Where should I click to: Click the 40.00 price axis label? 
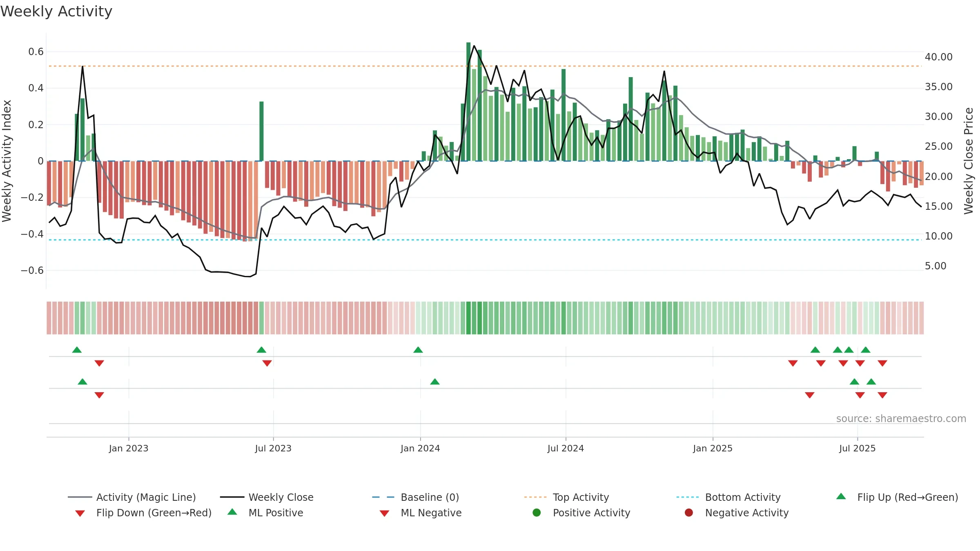[939, 57]
